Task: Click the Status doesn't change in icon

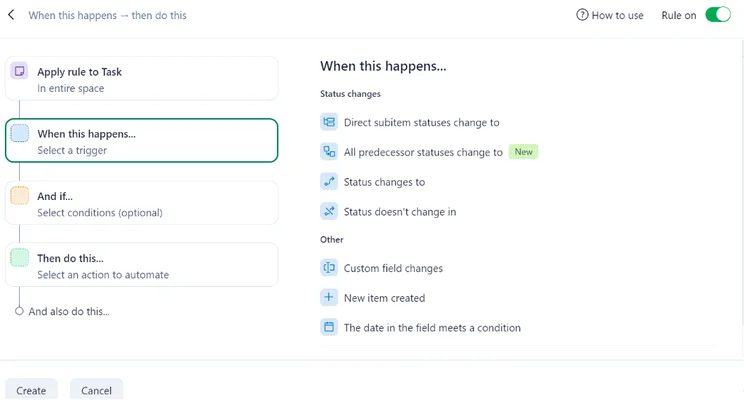Action: [329, 212]
